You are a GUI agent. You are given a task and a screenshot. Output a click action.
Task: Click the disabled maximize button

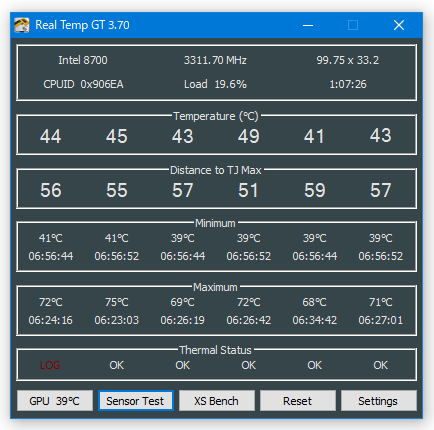(x=353, y=25)
